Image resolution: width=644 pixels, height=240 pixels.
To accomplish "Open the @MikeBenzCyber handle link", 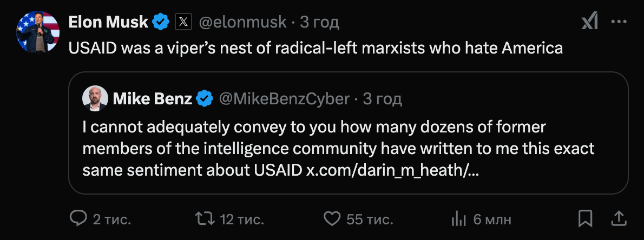I will click(x=284, y=98).
